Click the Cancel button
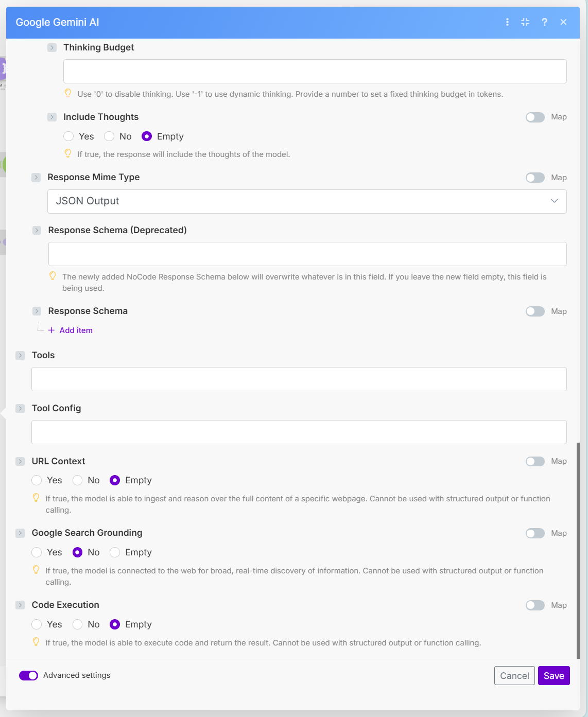The image size is (588, 717). tap(514, 676)
